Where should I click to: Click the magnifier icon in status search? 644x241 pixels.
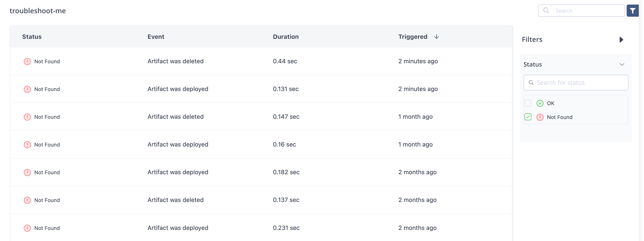(x=531, y=83)
